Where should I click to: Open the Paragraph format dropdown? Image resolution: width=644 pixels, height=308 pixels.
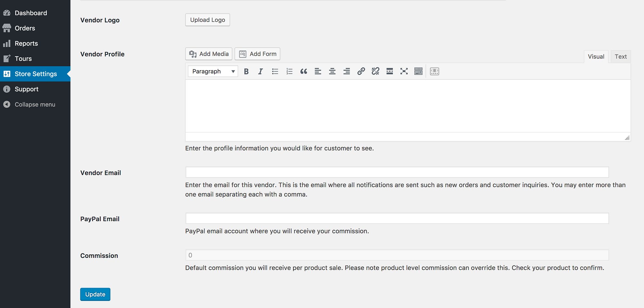213,71
